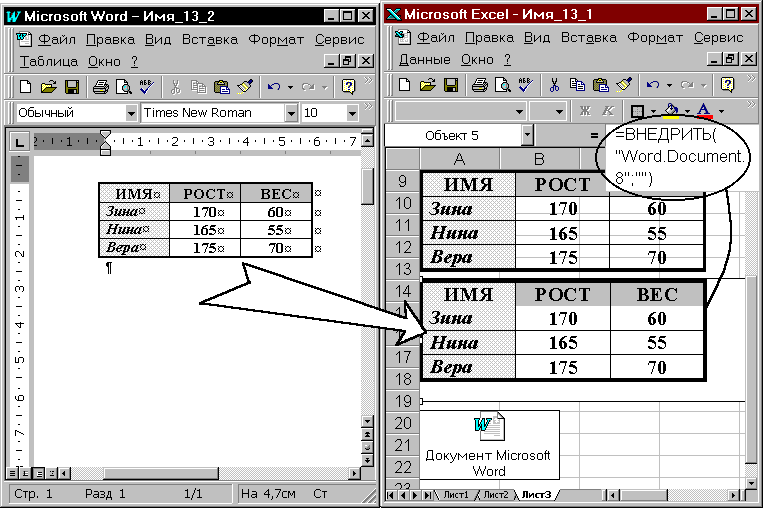The image size is (763, 508).
Task: Format painter brush in Word toolbar
Action: click(x=245, y=87)
